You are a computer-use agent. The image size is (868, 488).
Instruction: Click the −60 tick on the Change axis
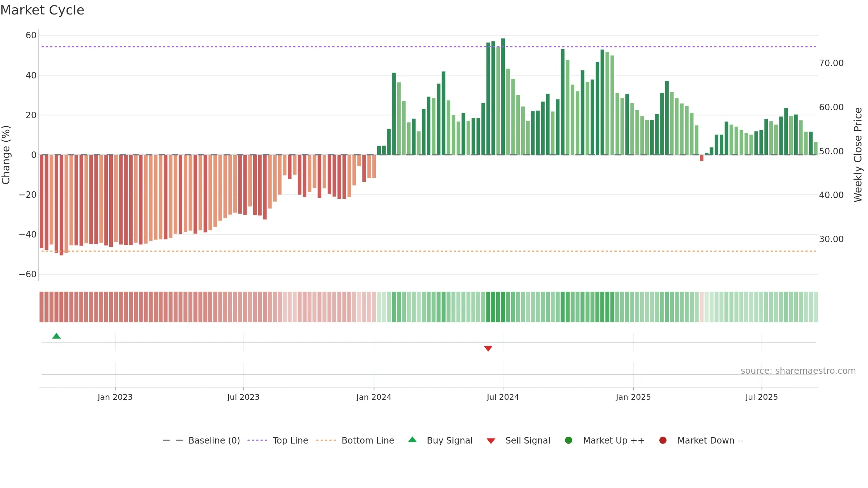point(28,274)
